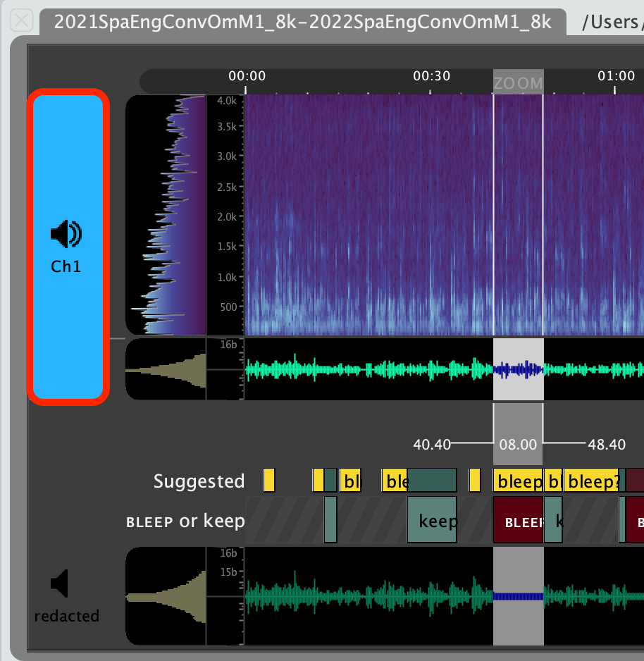The height and width of the screenshot is (661, 644).
Task: Select the bleep suggestion left of bleep?
Action: 519,481
